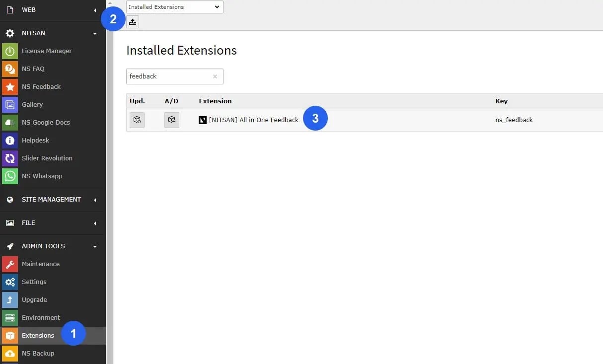Select the Settings menu label
Image resolution: width=603 pixels, height=364 pixels.
tap(34, 282)
